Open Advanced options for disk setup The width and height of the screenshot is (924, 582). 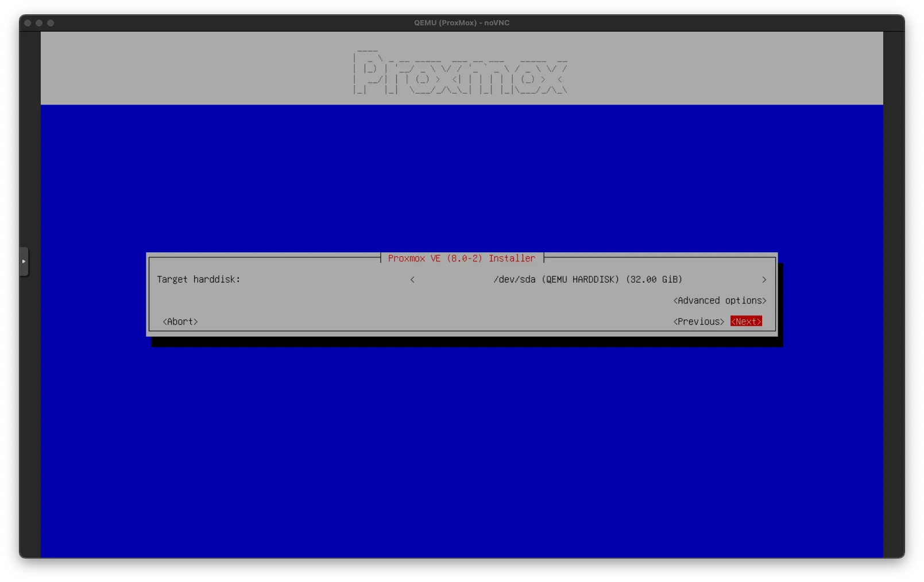[x=720, y=300]
